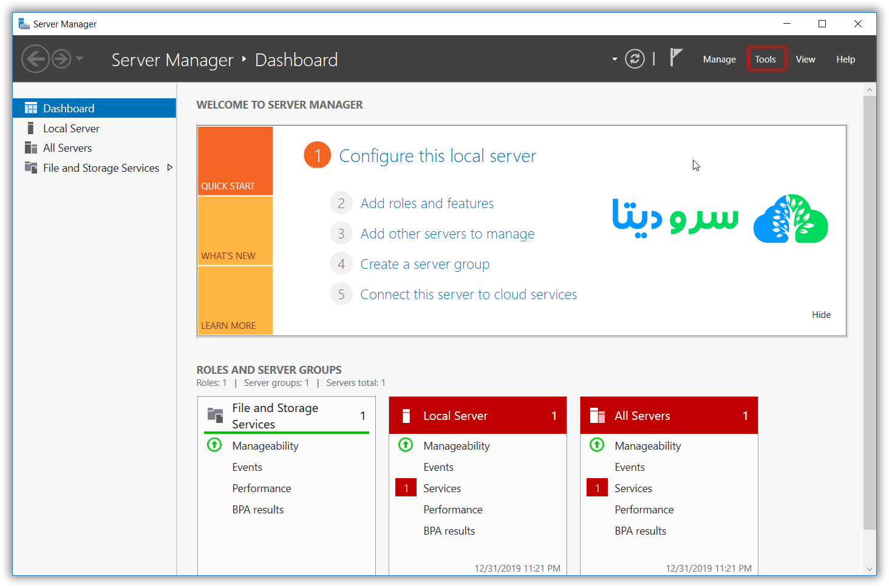Open the Manage menu
The height and width of the screenshot is (588, 889).
pyautogui.click(x=719, y=59)
